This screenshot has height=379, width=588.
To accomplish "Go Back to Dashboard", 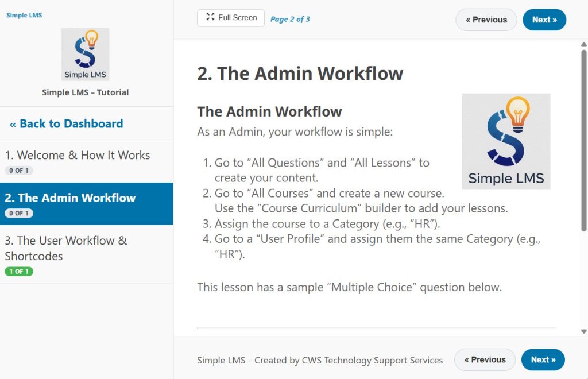I will 66,123.
